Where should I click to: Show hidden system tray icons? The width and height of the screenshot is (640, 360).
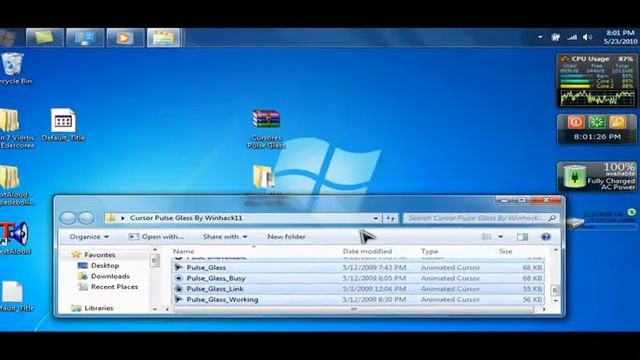[x=540, y=37]
